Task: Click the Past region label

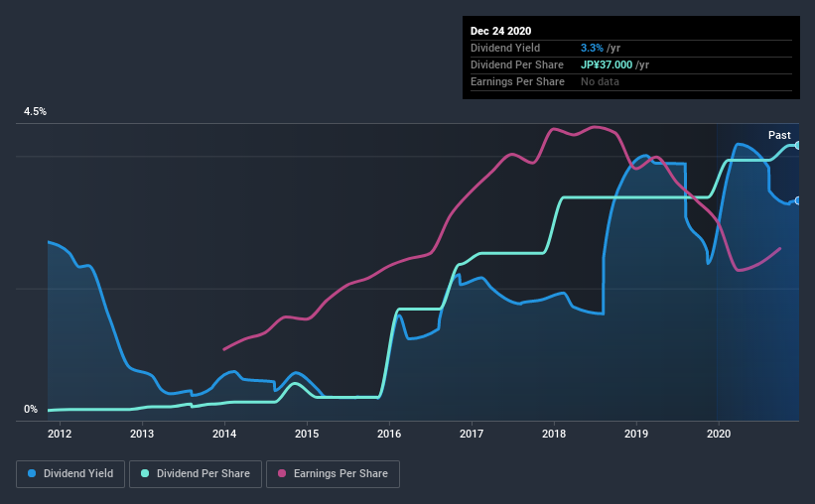Action: 779,135
